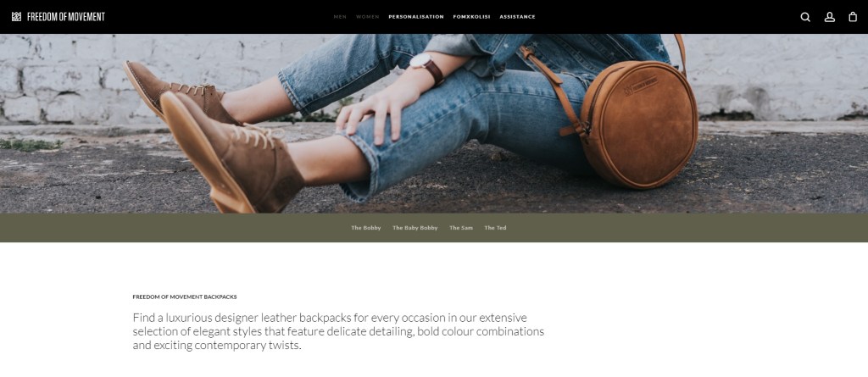Click the search magnifier icon

tap(805, 17)
